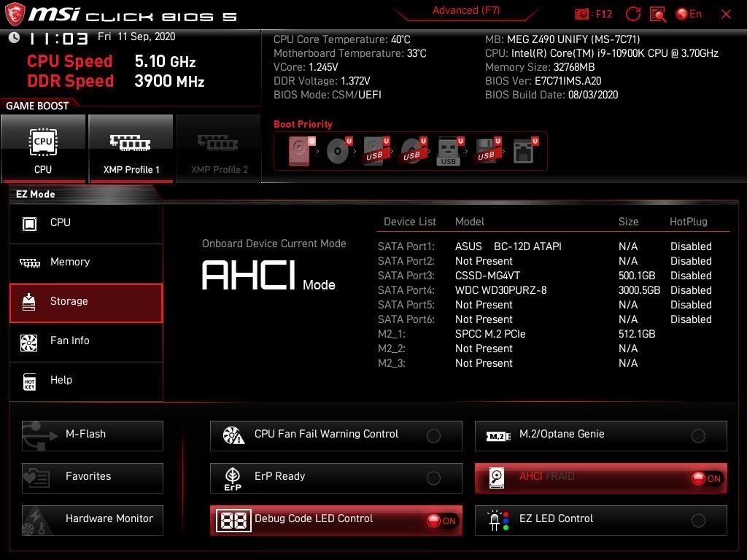Click the M2_1 SPCC M.2 PCIe entry
Viewport: 747px width, 560px height.
coord(490,334)
